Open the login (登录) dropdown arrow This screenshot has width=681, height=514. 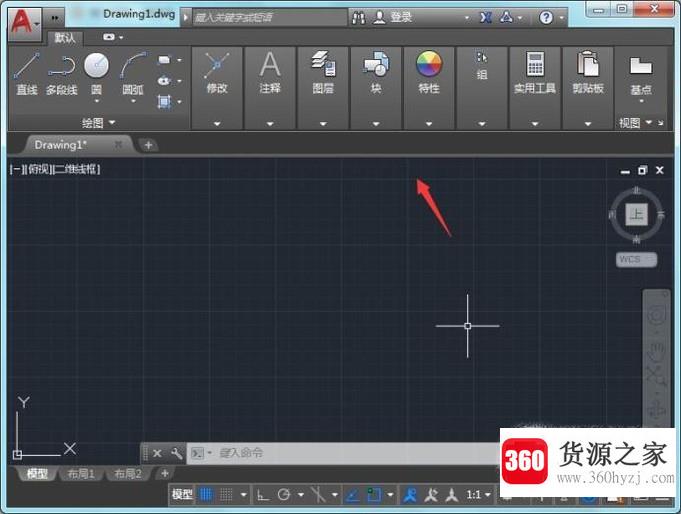coord(467,18)
